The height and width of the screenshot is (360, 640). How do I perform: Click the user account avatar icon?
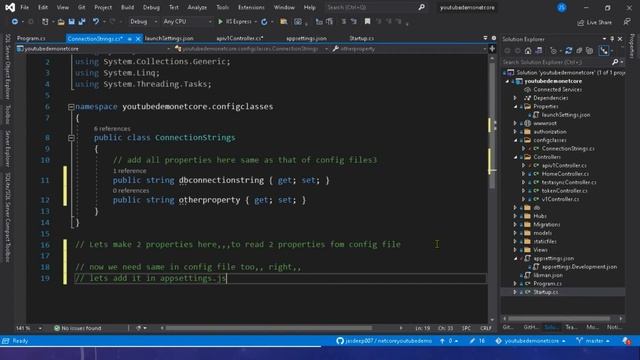[x=562, y=7]
